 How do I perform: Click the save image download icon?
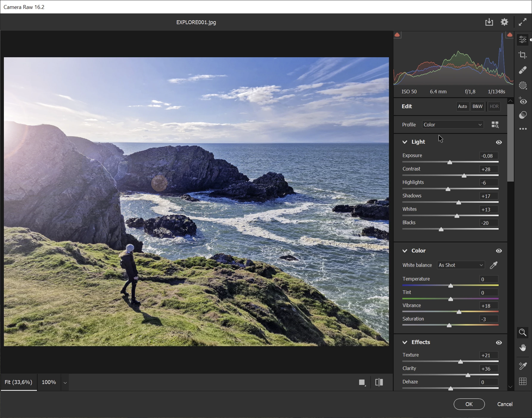tap(489, 22)
